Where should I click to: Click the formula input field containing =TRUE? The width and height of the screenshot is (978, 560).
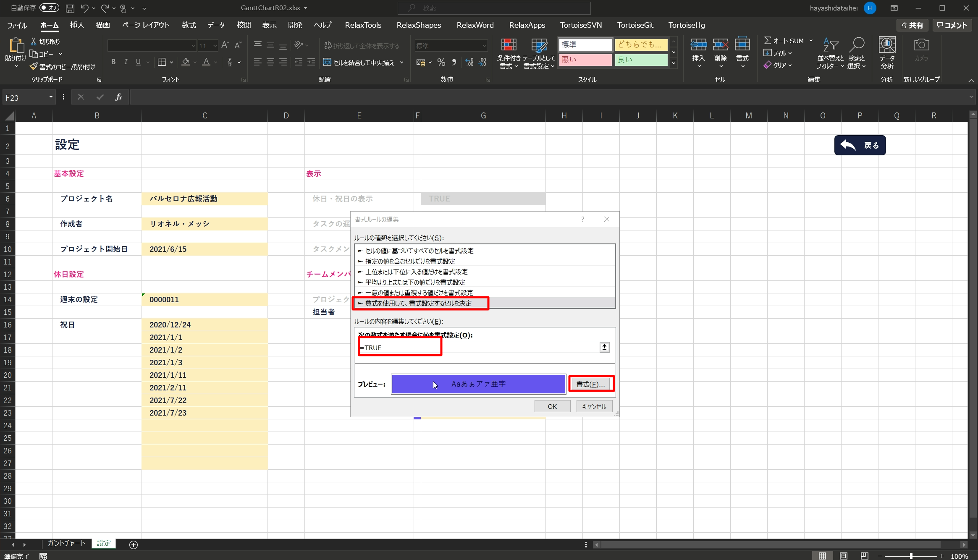tap(479, 348)
